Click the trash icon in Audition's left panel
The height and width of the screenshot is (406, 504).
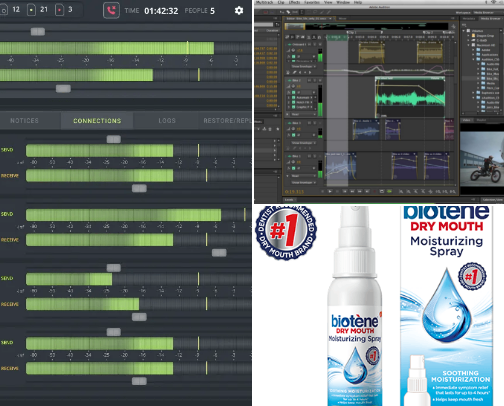270,129
